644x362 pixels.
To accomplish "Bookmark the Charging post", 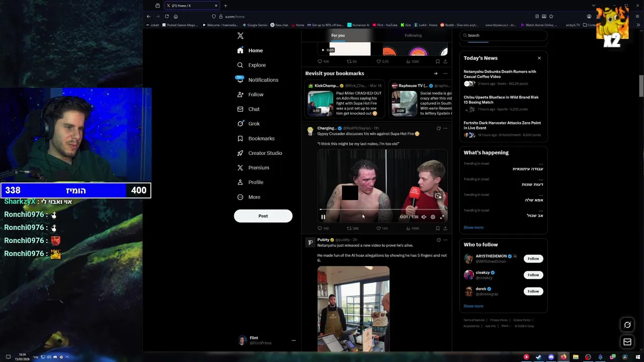I will (x=438, y=228).
